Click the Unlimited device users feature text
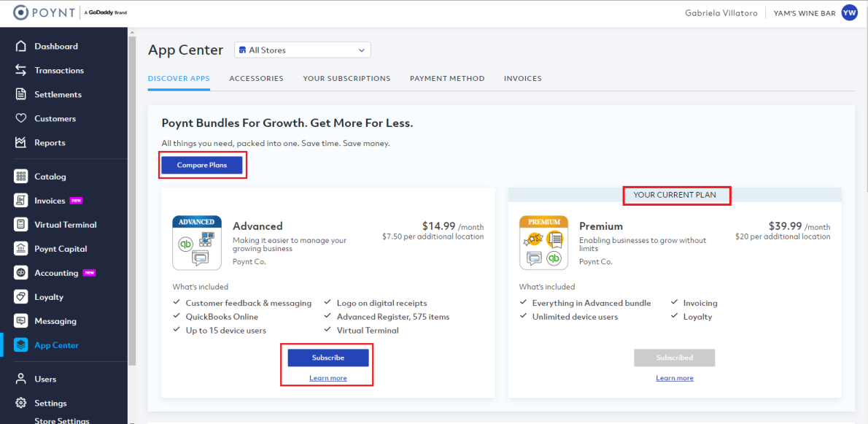The height and width of the screenshot is (424, 868). tap(576, 317)
